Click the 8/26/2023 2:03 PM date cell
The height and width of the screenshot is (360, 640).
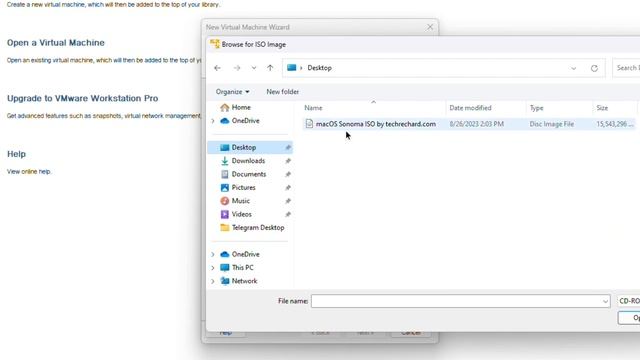coord(476,124)
